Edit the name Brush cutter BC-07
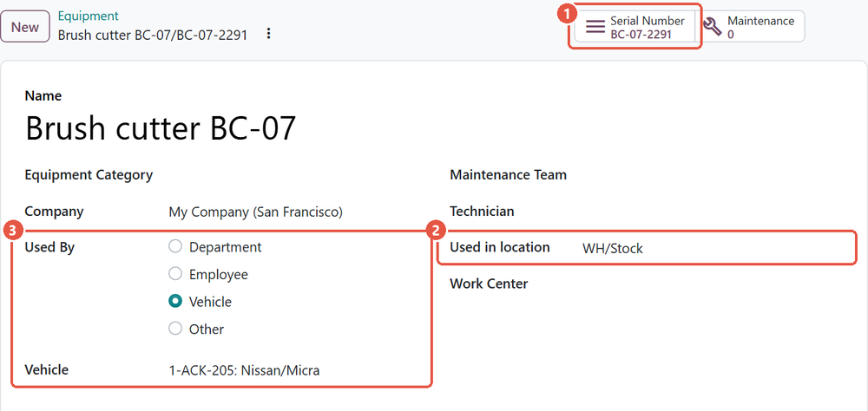868x411 pixels. tap(161, 128)
